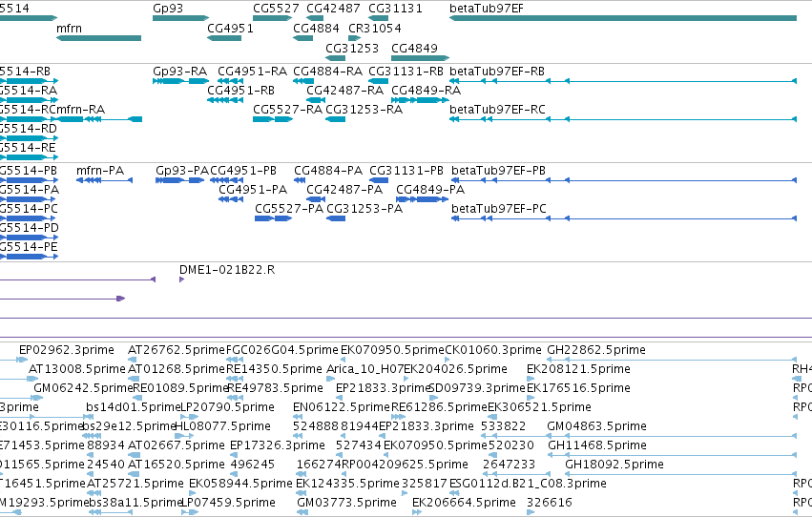The width and height of the screenshot is (812, 517).
Task: Click the bs14d01.5prime EST label
Action: point(133,407)
